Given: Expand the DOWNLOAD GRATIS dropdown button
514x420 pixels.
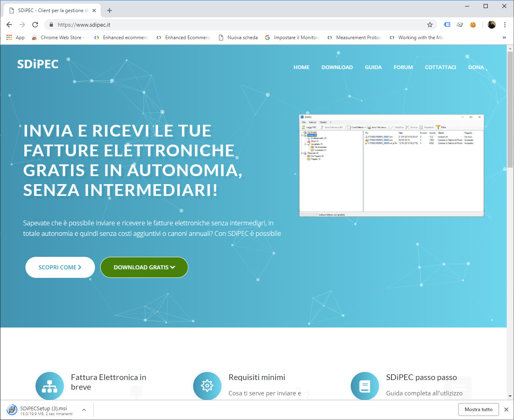Looking at the screenshot, I should pos(144,267).
